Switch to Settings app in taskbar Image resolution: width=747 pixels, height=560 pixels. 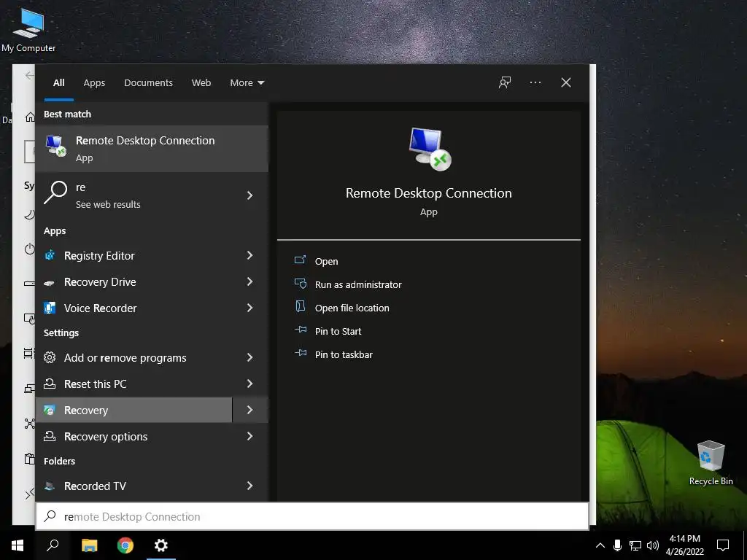(161, 545)
